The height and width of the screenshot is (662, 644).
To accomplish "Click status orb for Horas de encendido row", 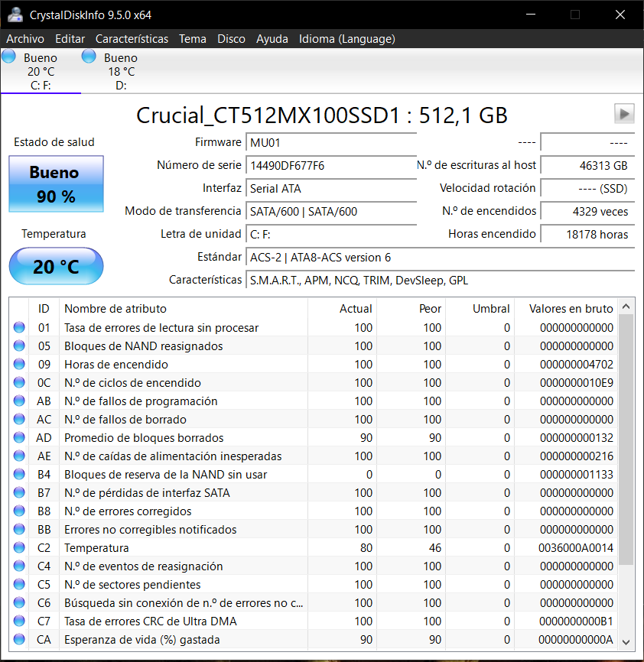I will tap(19, 365).
